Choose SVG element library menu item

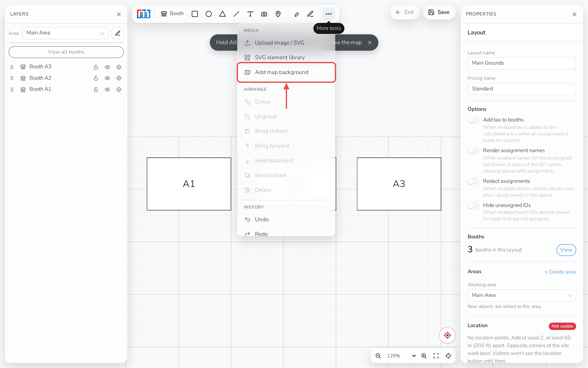click(x=286, y=57)
